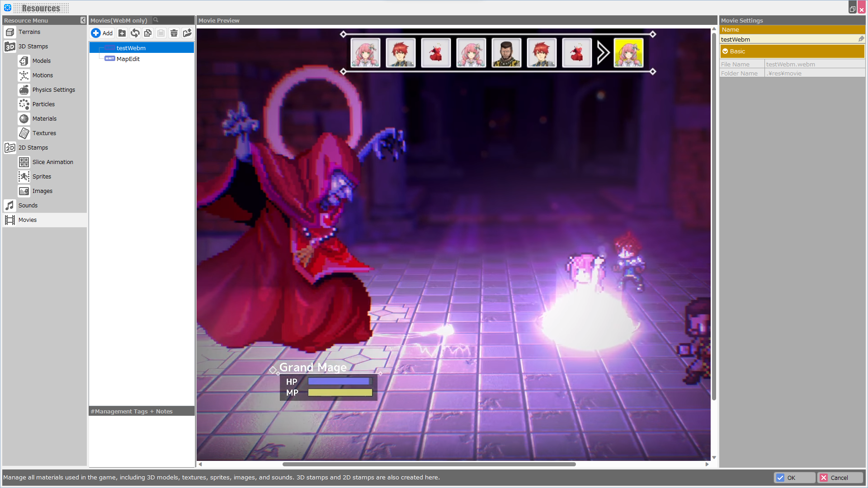Click the reload/refresh movie icon

135,33
